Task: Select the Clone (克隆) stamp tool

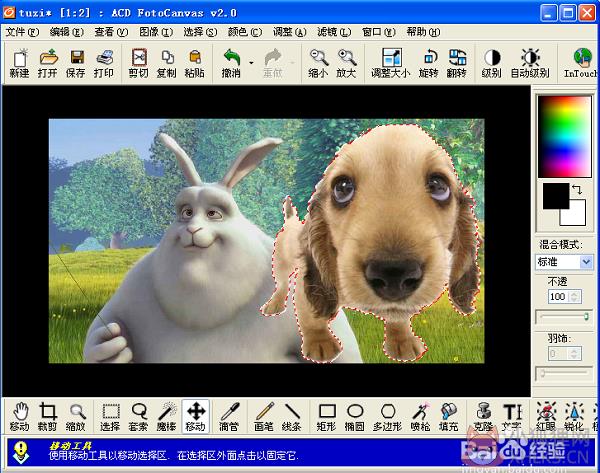Action: [x=484, y=417]
